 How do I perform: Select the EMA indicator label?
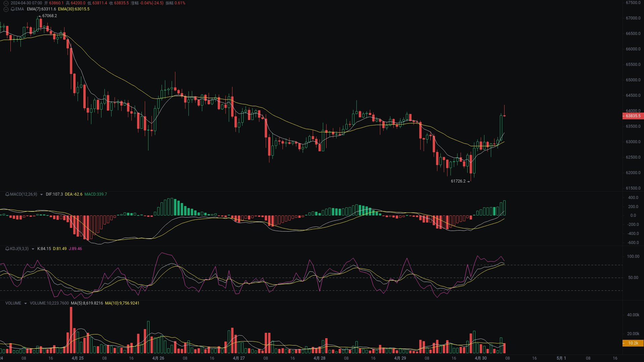coord(19,9)
